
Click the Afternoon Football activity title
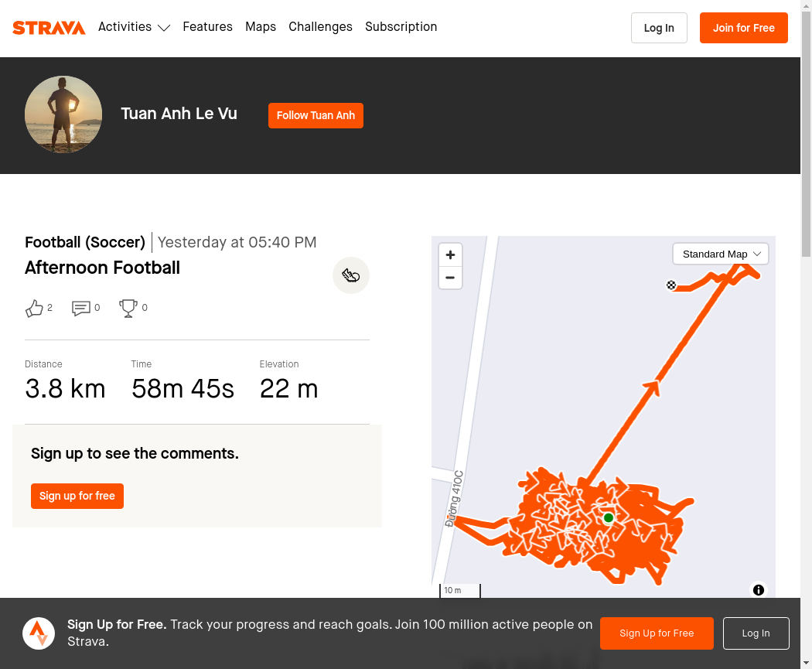pos(103,268)
